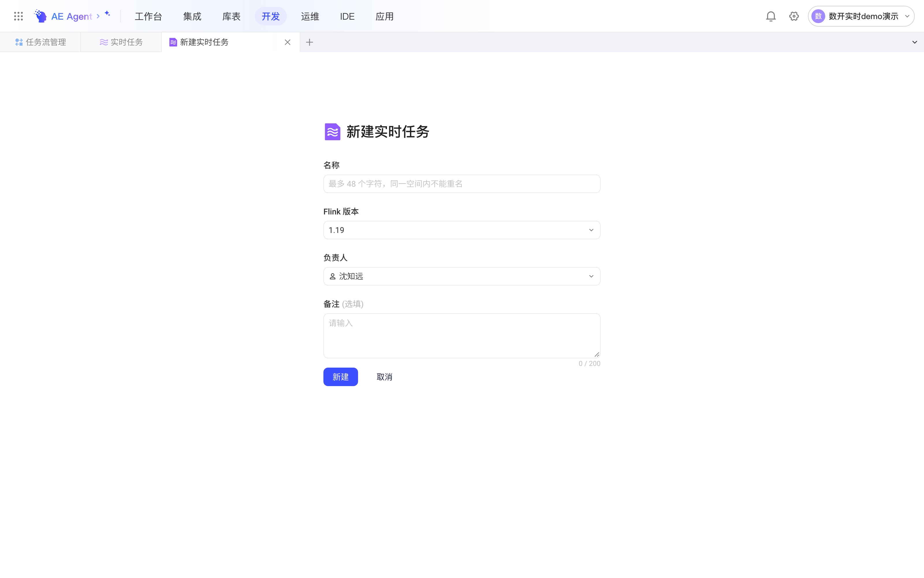This screenshot has width=924, height=578.
Task: Go to 运维 menu
Action: (x=310, y=16)
